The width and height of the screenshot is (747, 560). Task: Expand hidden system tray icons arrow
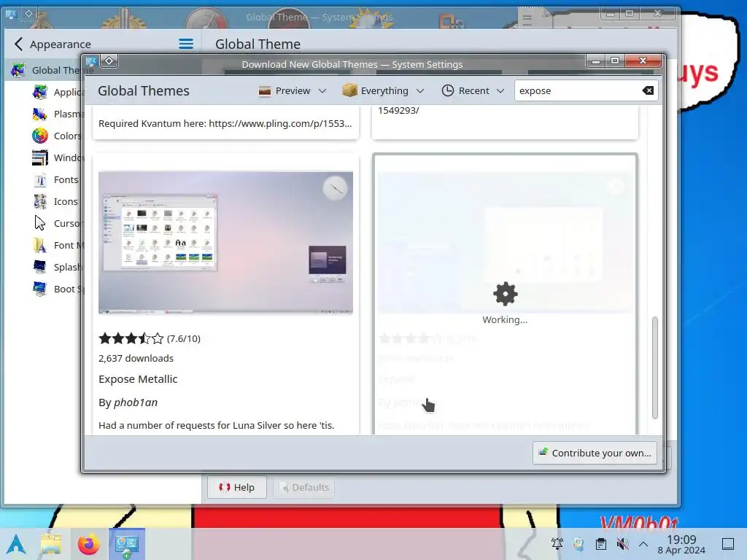point(643,544)
